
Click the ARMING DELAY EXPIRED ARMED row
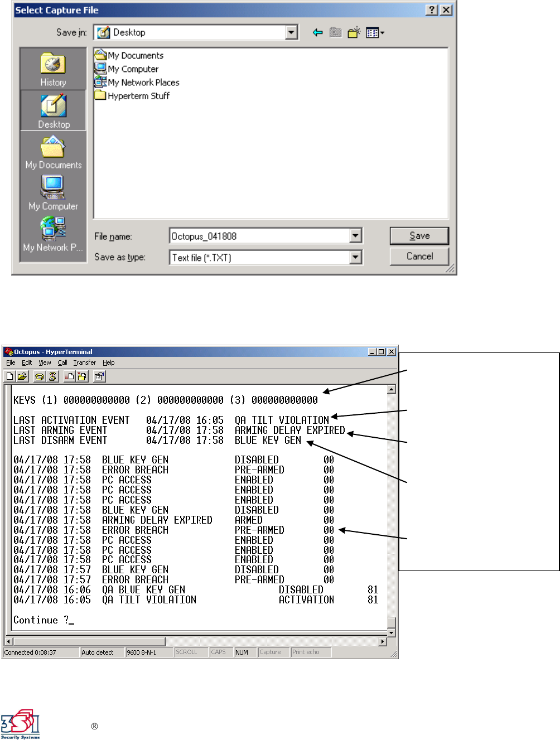[174, 520]
